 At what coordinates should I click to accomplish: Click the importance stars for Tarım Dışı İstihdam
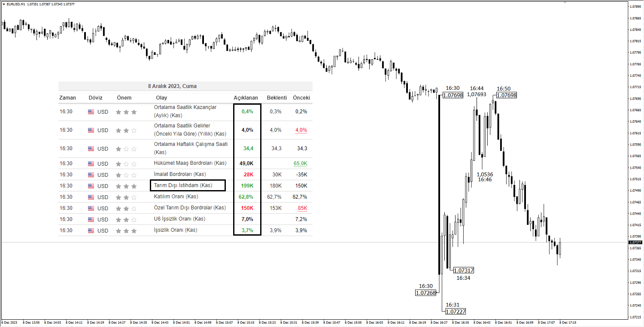(x=126, y=186)
